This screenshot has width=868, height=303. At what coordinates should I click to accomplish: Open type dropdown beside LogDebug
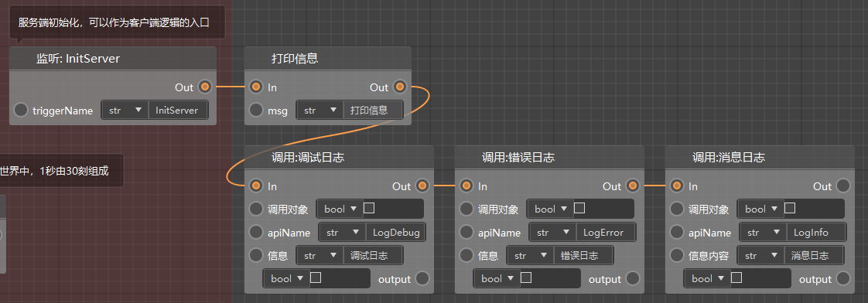tap(342, 232)
